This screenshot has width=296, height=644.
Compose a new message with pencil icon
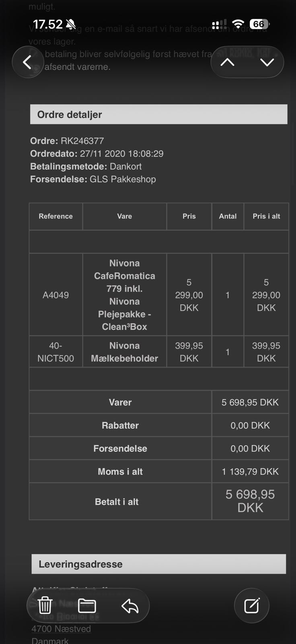[252, 605]
